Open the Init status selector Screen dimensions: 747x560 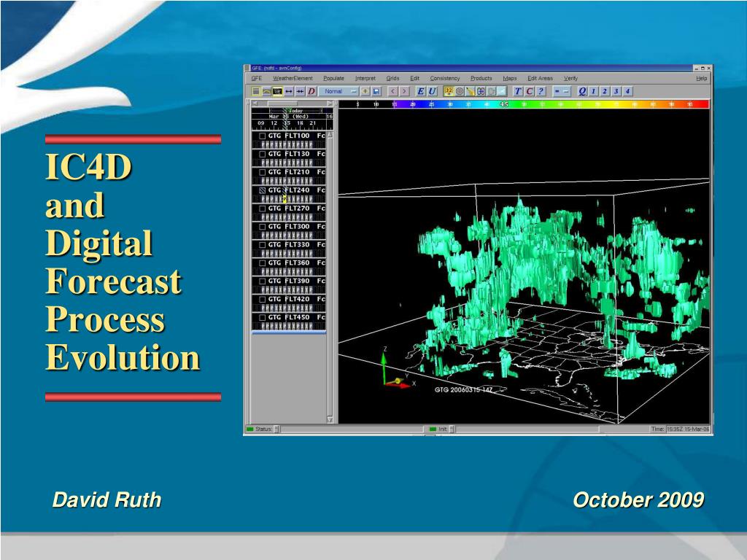coord(452,429)
